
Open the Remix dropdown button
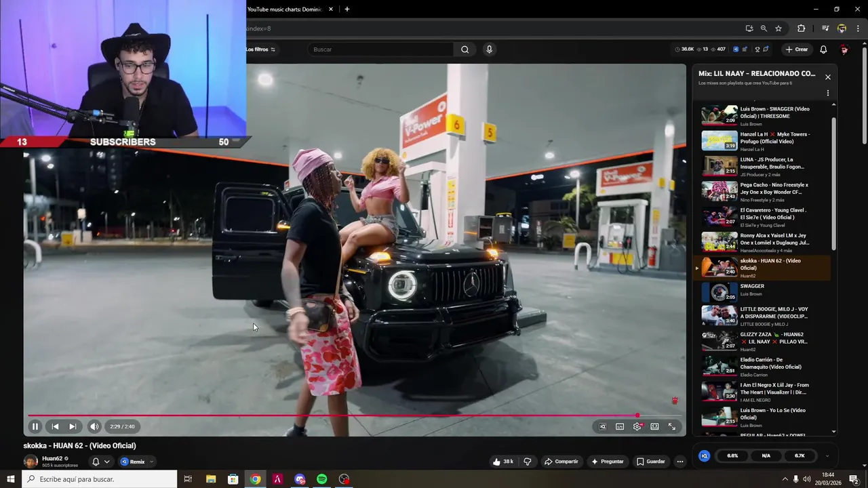137,462
